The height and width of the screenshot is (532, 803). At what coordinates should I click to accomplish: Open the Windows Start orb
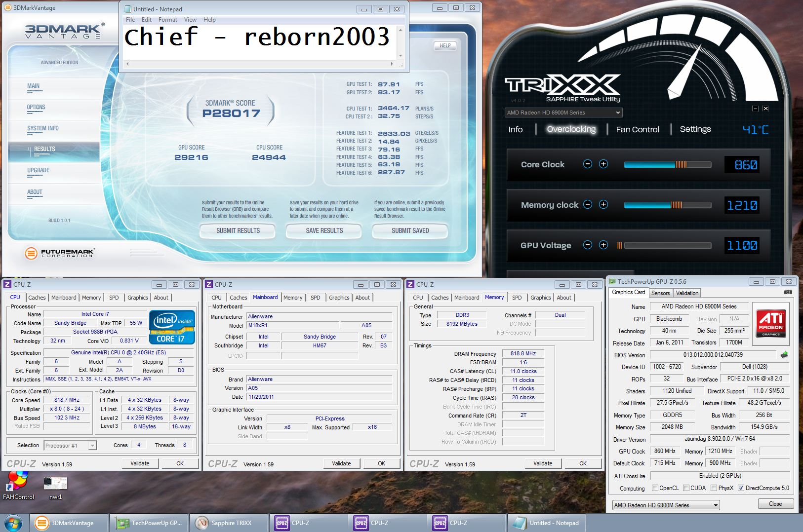pyautogui.click(x=13, y=523)
